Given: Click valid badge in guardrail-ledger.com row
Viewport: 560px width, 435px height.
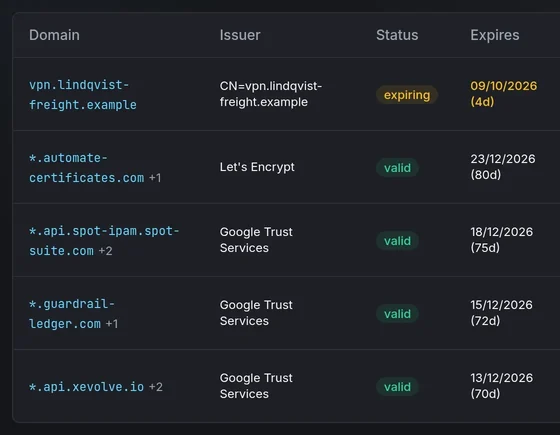Looking at the screenshot, I should tap(397, 314).
